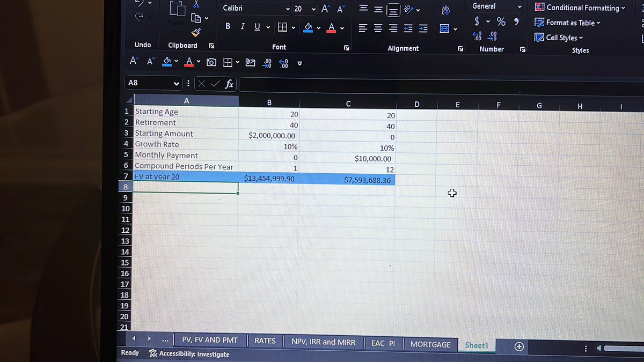This screenshot has height=362, width=644.
Task: Click the Orientation text-angle icon
Action: [408, 9]
